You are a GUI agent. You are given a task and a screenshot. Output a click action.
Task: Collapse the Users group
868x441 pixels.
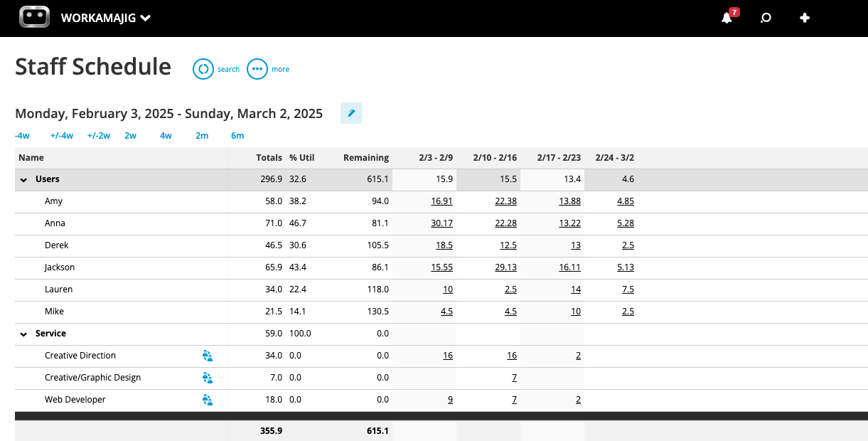pyautogui.click(x=23, y=180)
